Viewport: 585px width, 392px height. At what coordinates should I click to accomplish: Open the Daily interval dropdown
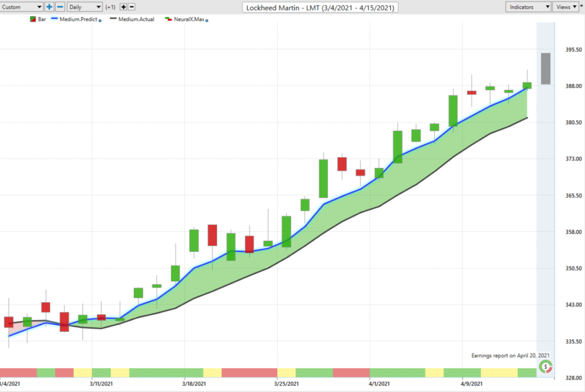85,7
